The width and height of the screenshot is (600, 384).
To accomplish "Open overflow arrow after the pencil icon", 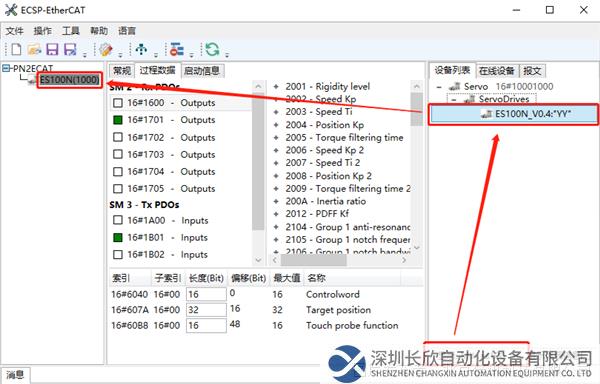I will pos(120,55).
